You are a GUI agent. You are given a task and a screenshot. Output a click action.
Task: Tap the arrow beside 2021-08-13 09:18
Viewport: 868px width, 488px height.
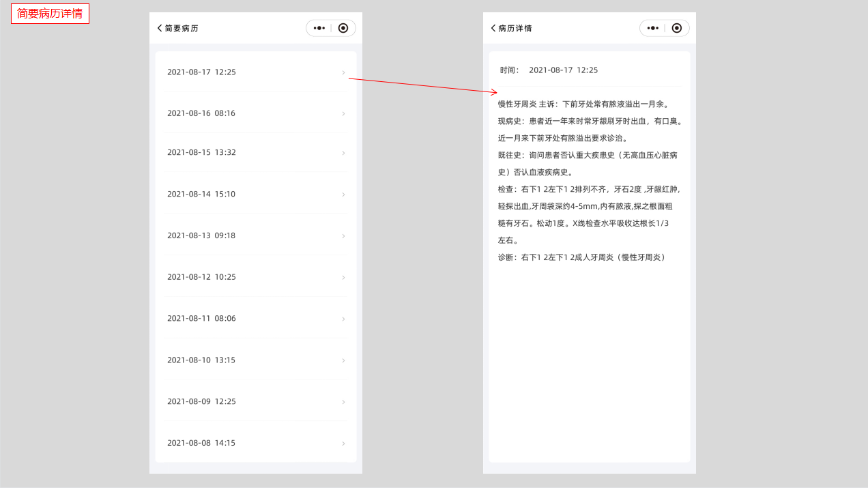(x=343, y=236)
